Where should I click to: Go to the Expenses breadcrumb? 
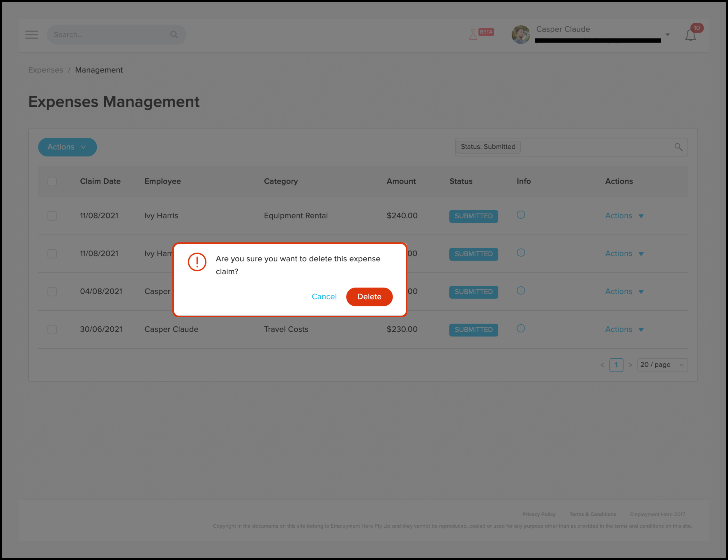pyautogui.click(x=46, y=70)
